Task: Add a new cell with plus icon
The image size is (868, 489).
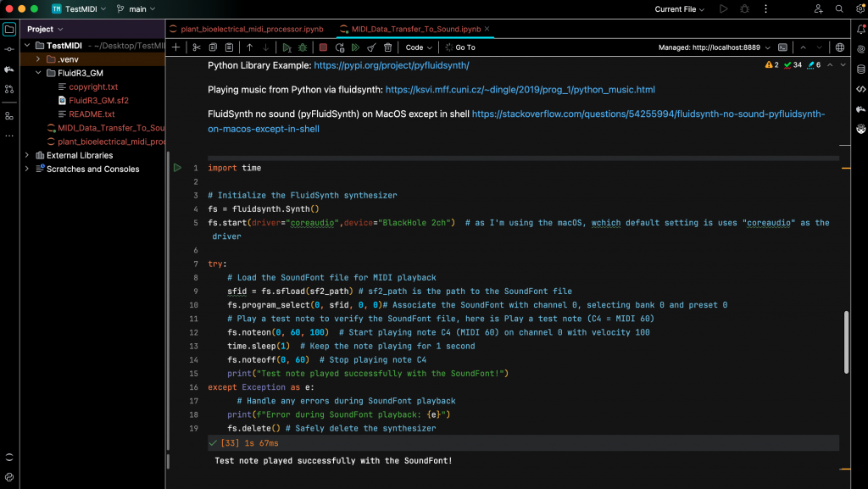Action: tap(176, 47)
